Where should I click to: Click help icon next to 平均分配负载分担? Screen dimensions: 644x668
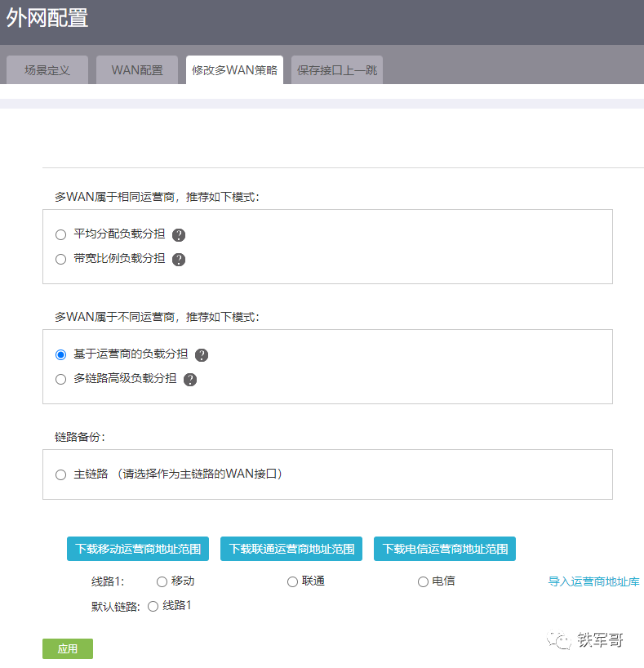179,235
